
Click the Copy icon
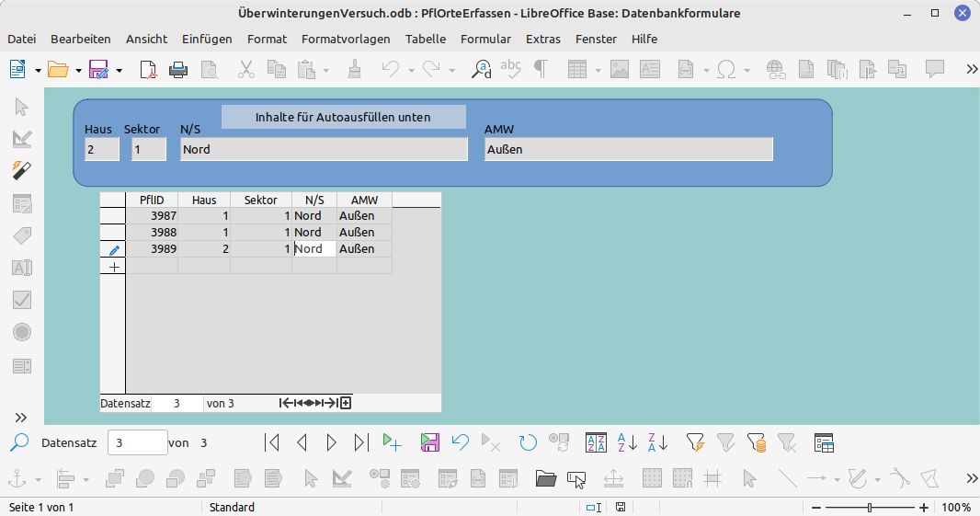pyautogui.click(x=276, y=69)
